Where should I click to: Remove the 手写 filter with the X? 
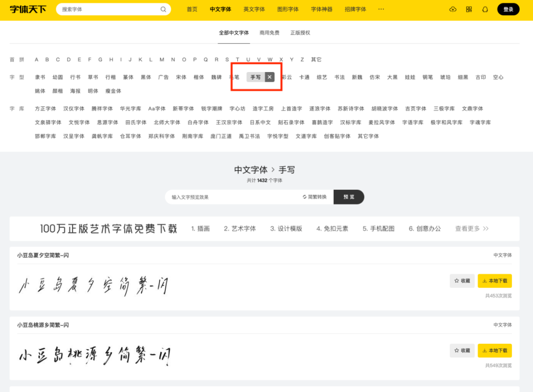click(x=269, y=77)
